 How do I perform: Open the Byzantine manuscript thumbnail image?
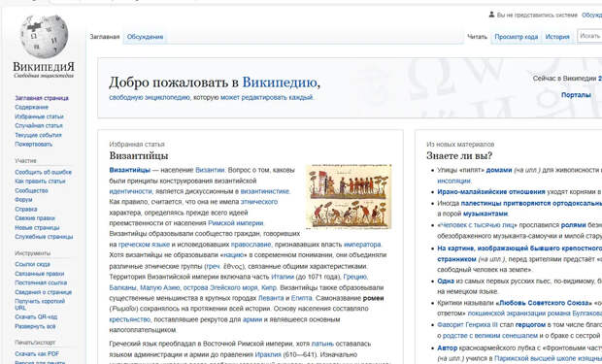[349, 197]
